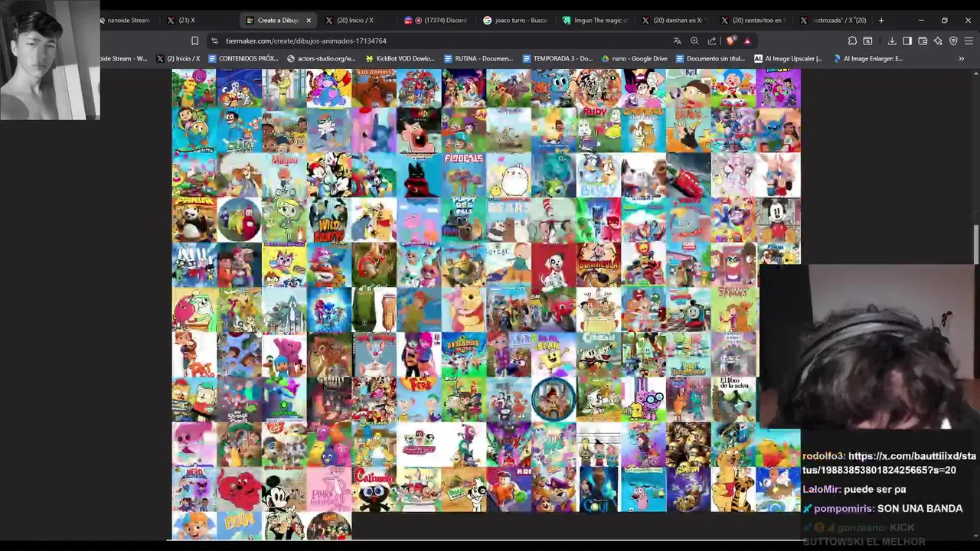980x551 pixels.
Task: Select the Floogals thumbnail
Action: (464, 176)
